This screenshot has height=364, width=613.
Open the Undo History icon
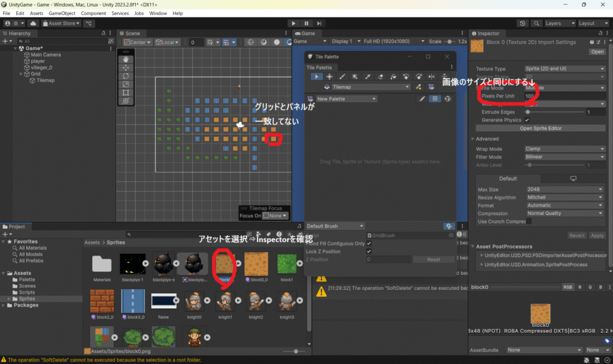pyautogui.click(x=523, y=23)
